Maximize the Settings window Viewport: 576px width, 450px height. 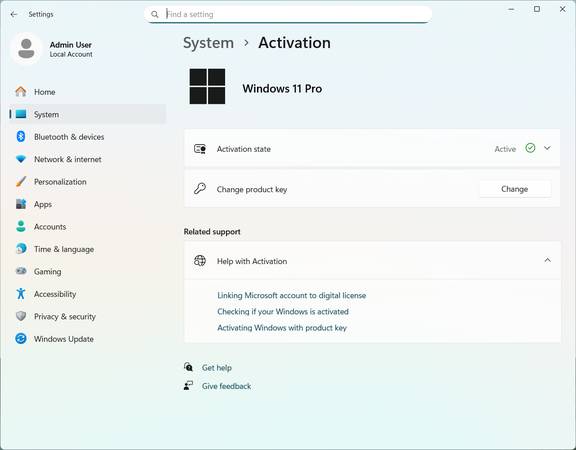[537, 9]
